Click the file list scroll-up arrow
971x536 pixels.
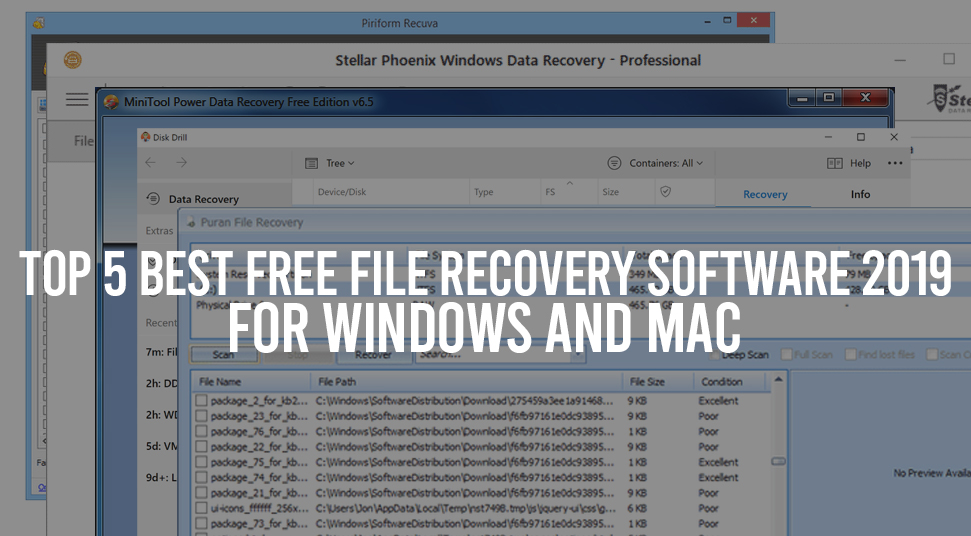coord(778,379)
